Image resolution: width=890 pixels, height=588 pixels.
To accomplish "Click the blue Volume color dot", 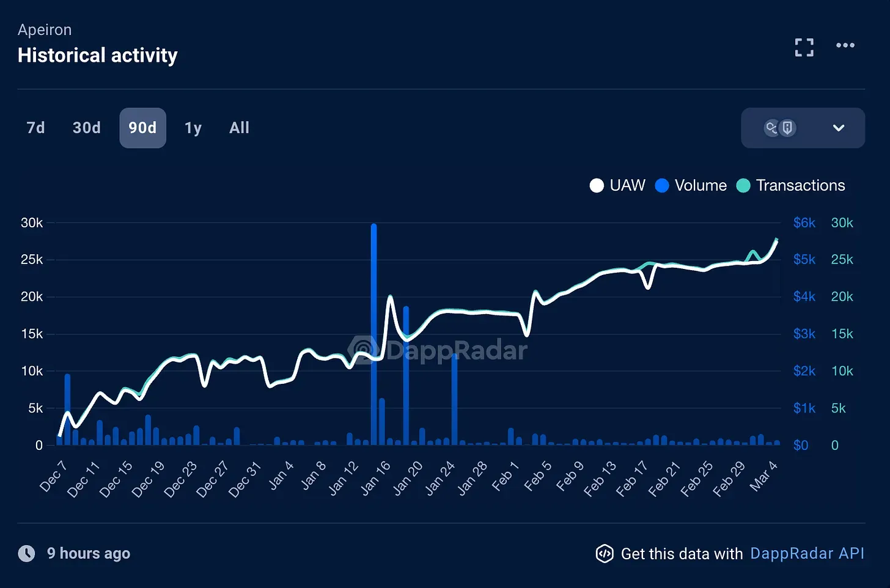I will coord(662,185).
